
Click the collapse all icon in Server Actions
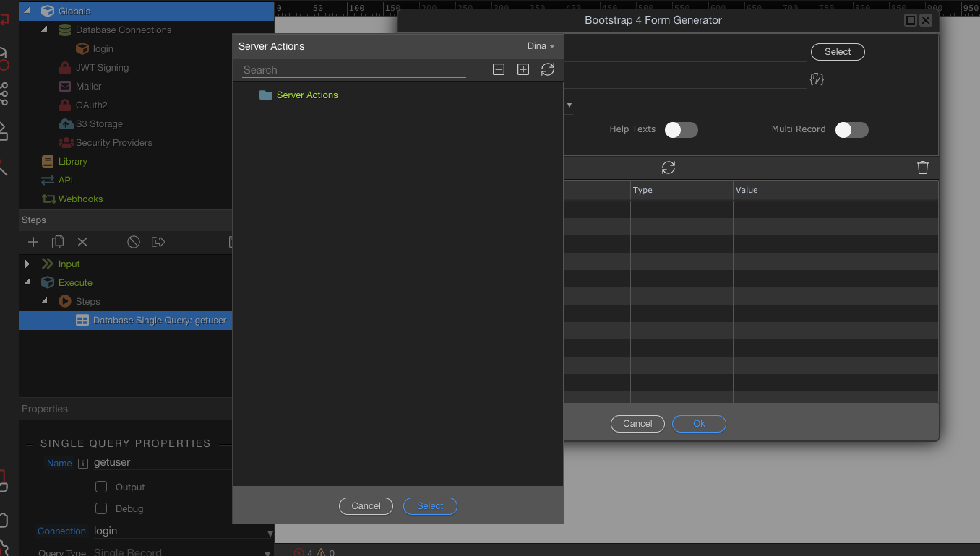[x=499, y=69]
